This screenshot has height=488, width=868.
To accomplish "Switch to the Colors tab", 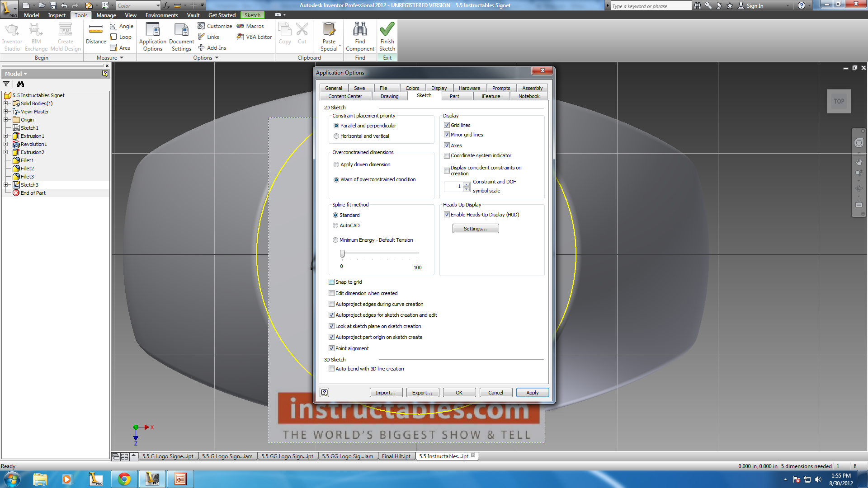I will [x=412, y=88].
